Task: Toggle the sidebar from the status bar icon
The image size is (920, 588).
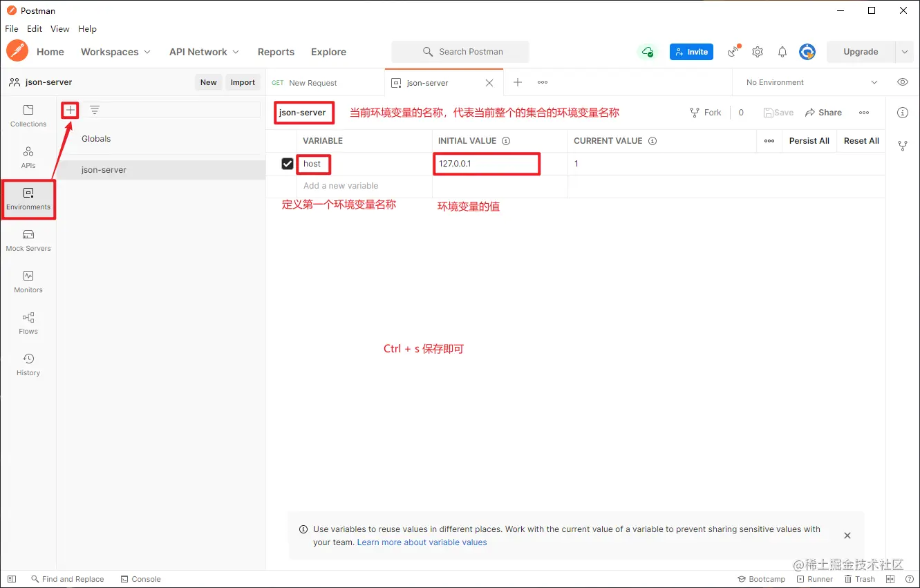Action: [x=12, y=579]
